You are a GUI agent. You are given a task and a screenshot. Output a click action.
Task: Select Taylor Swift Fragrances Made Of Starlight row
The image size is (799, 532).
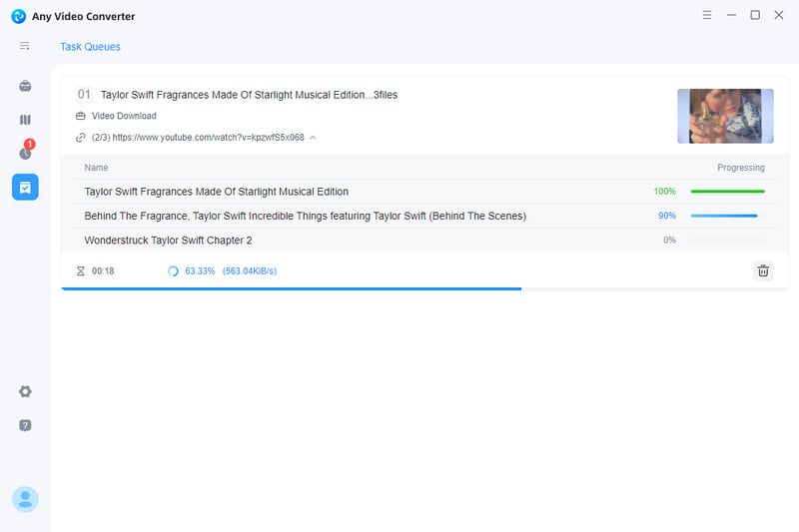point(423,192)
